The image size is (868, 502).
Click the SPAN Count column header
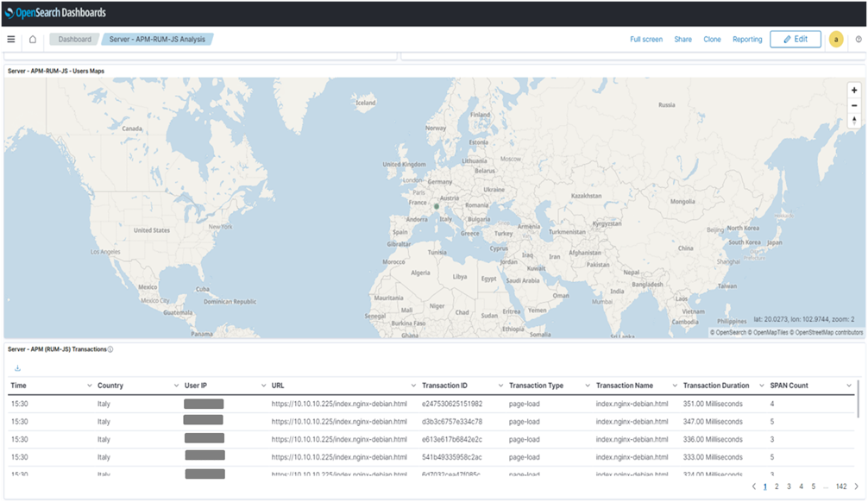click(x=789, y=386)
